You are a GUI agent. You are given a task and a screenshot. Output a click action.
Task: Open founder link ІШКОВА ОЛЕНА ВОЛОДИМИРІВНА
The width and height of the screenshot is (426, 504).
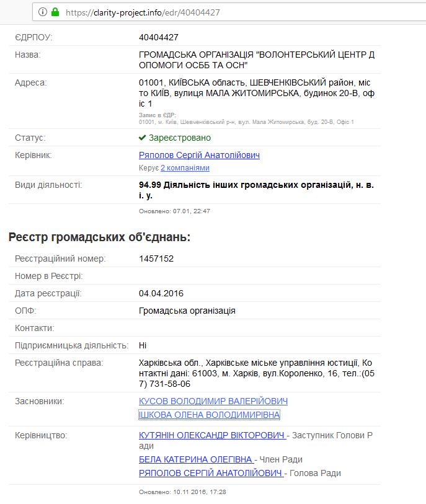212,414
